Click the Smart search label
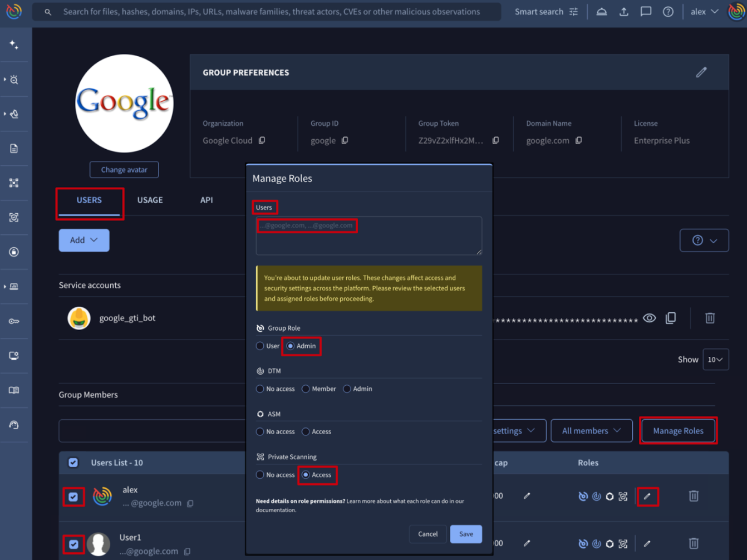 click(539, 12)
